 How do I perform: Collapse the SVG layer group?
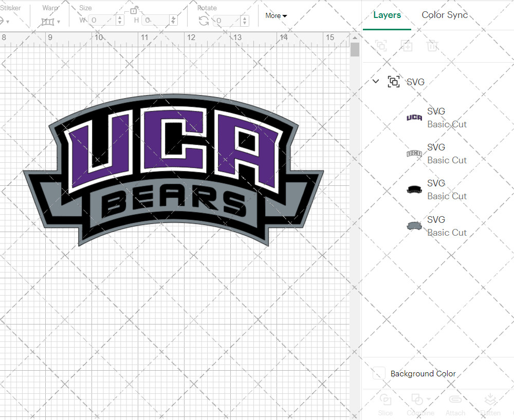click(x=375, y=82)
